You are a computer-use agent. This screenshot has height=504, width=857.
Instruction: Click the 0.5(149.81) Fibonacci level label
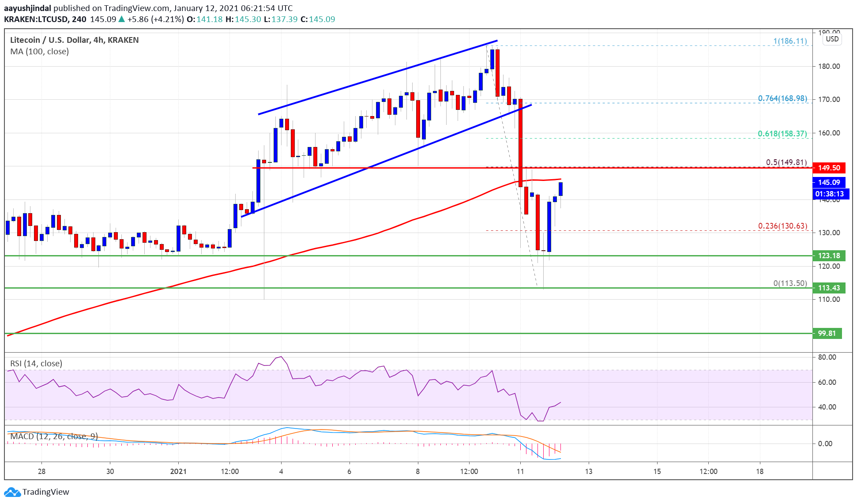[x=786, y=162]
